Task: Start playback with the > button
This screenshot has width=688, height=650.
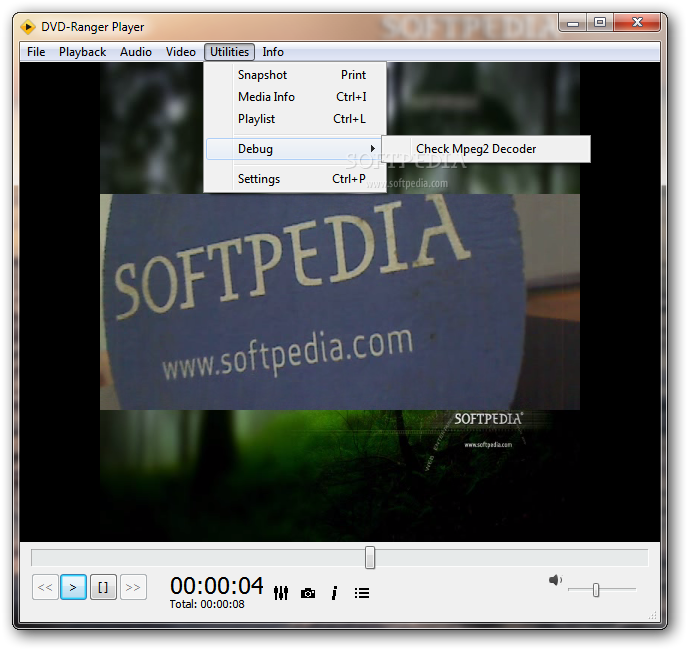Action: 73,587
